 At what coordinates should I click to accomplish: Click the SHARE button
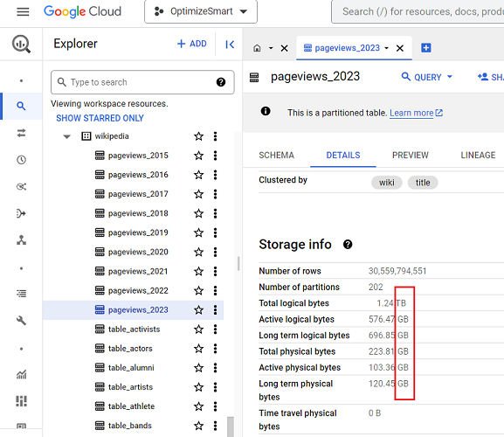[491, 77]
